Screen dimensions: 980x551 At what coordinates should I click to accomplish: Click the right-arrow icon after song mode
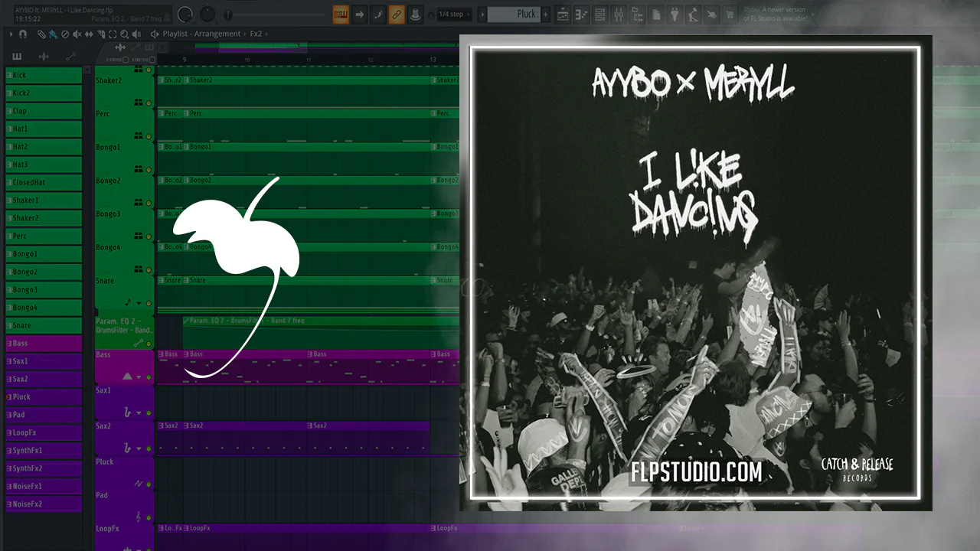[x=360, y=14]
